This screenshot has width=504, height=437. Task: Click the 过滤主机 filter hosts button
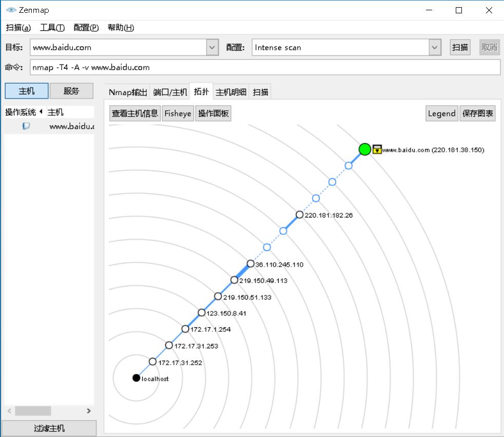pyautogui.click(x=49, y=428)
